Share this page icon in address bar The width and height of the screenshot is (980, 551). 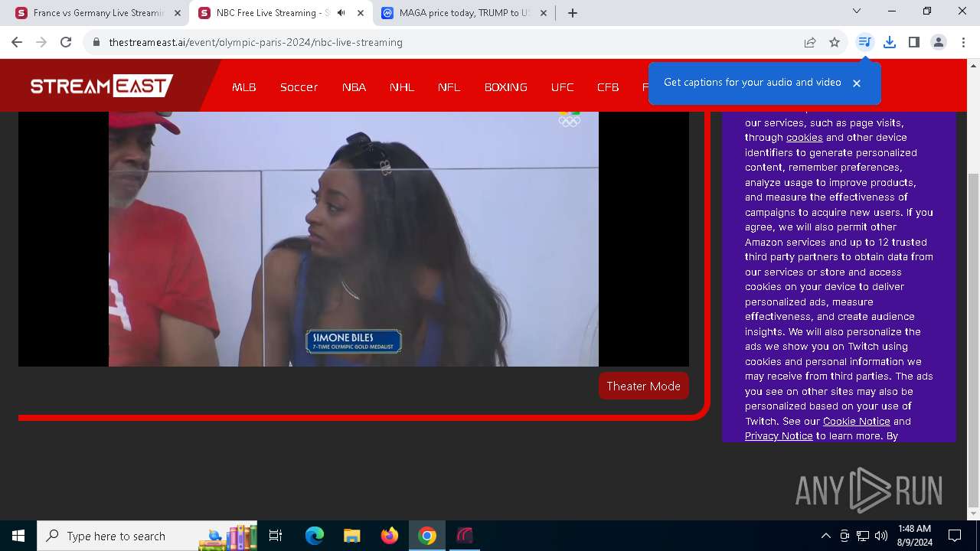(810, 42)
